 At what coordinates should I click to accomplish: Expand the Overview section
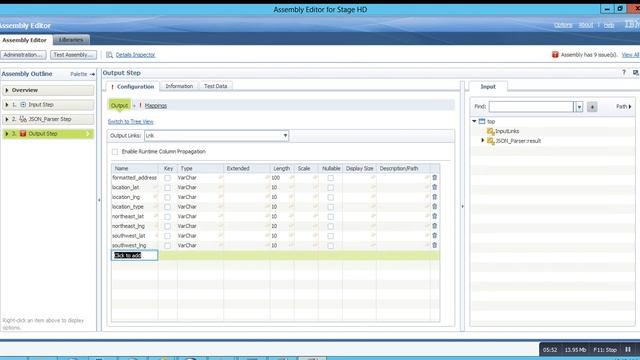[7, 90]
